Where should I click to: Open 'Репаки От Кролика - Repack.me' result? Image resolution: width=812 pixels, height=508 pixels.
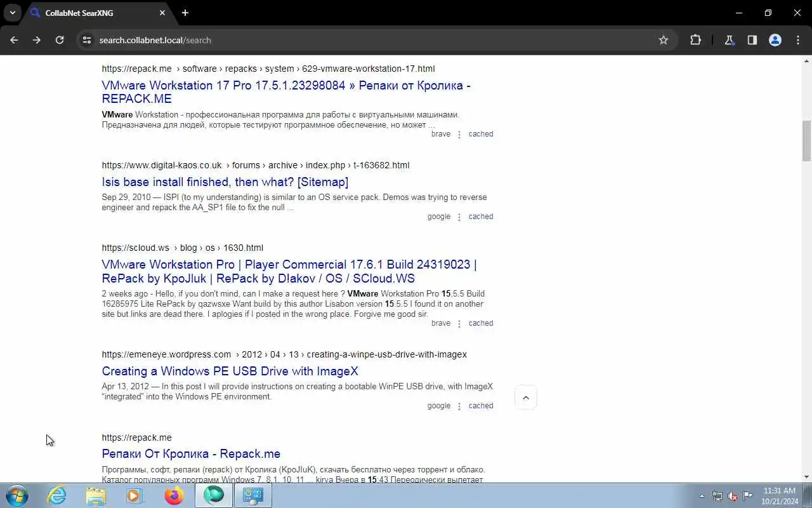[x=191, y=454]
